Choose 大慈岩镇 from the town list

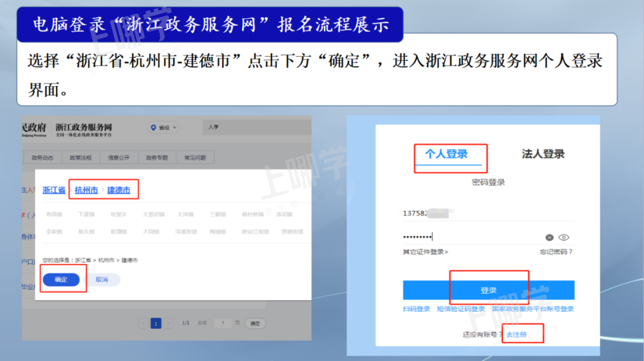coord(154,214)
